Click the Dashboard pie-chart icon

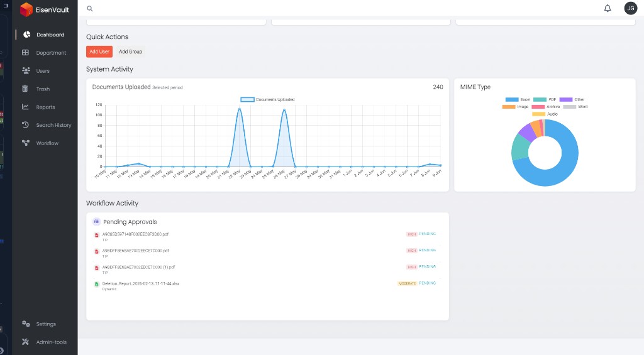(x=26, y=35)
